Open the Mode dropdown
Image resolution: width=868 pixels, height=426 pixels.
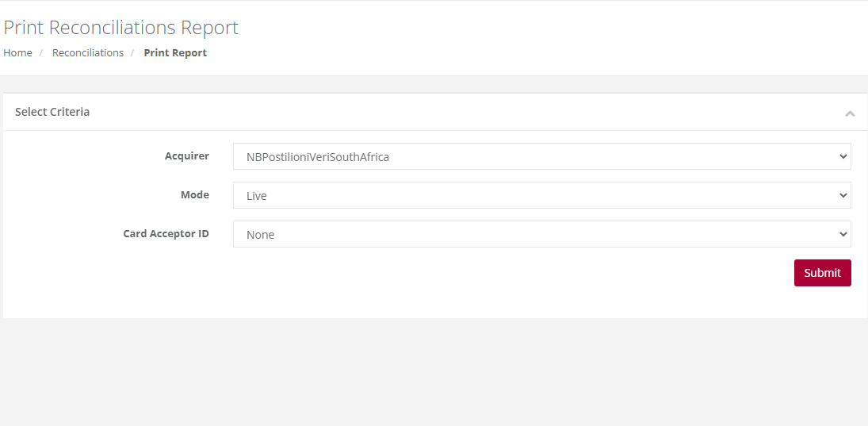542,196
